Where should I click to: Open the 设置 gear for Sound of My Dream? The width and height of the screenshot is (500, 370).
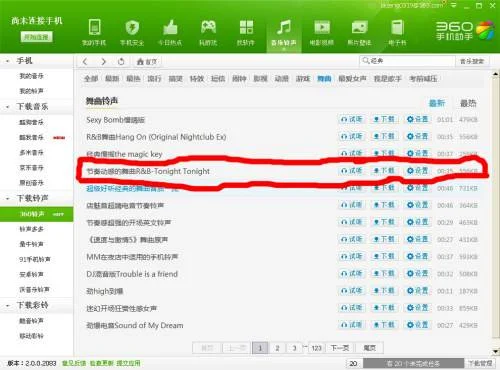(418, 325)
